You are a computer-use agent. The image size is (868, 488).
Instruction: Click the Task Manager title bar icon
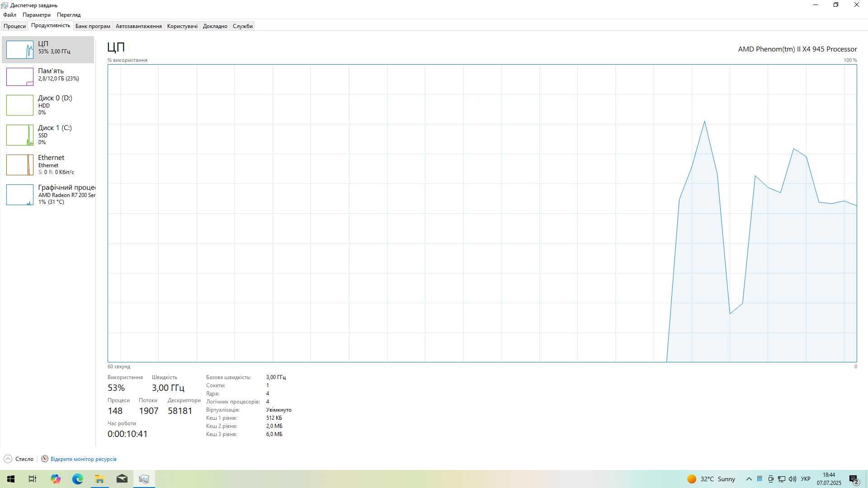[5, 5]
